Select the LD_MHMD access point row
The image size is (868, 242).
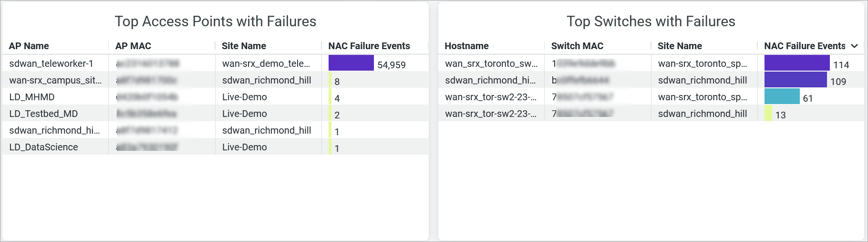point(32,97)
